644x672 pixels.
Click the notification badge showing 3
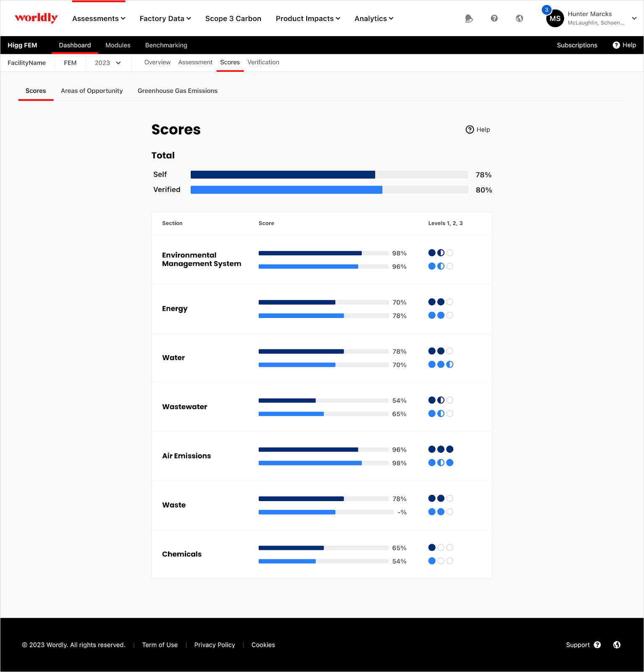coord(546,10)
